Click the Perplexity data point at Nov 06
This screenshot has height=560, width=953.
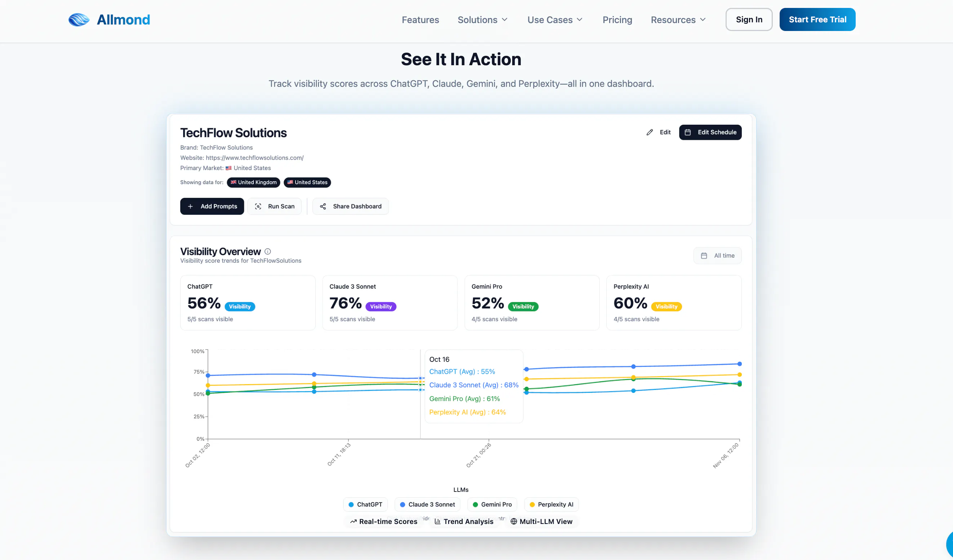[x=739, y=375]
